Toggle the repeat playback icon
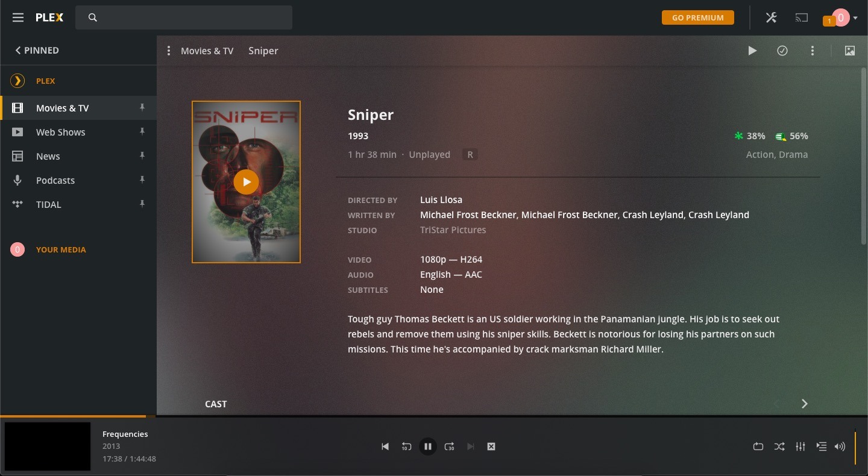This screenshot has width=868, height=476. click(x=758, y=446)
